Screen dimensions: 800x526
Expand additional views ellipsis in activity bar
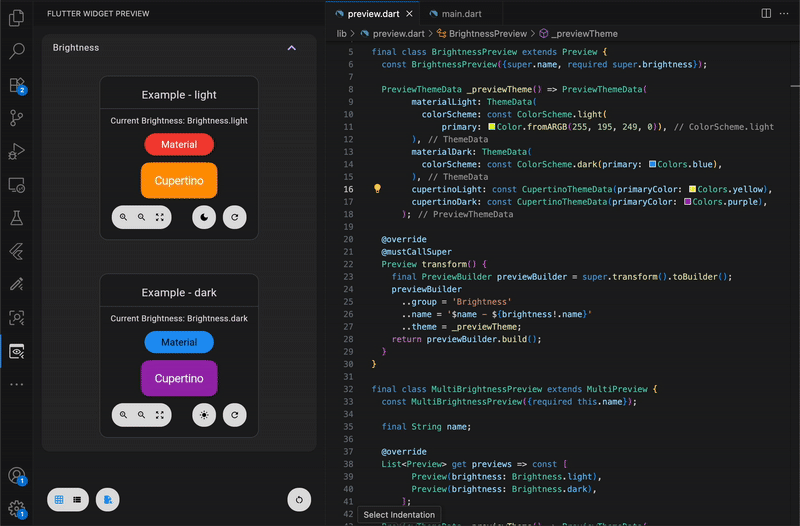[x=16, y=384]
